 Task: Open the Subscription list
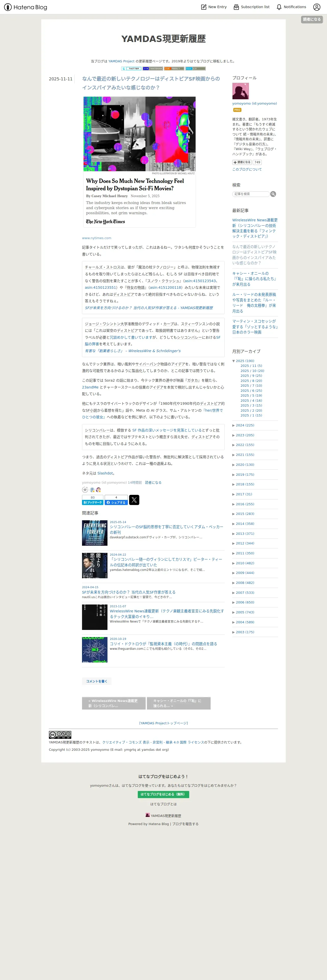point(251,7)
